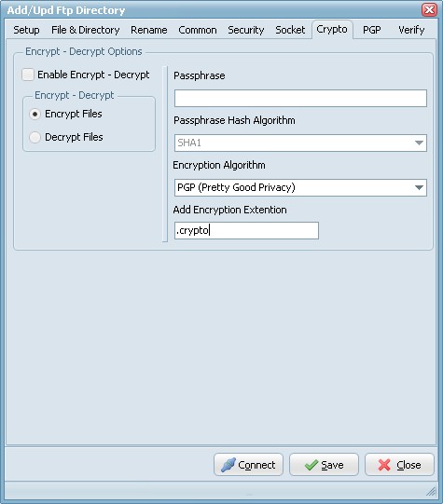The image size is (443, 504).
Task: Click the PGP (Pretty Good Privacy) combo box
Action: pyautogui.click(x=300, y=187)
